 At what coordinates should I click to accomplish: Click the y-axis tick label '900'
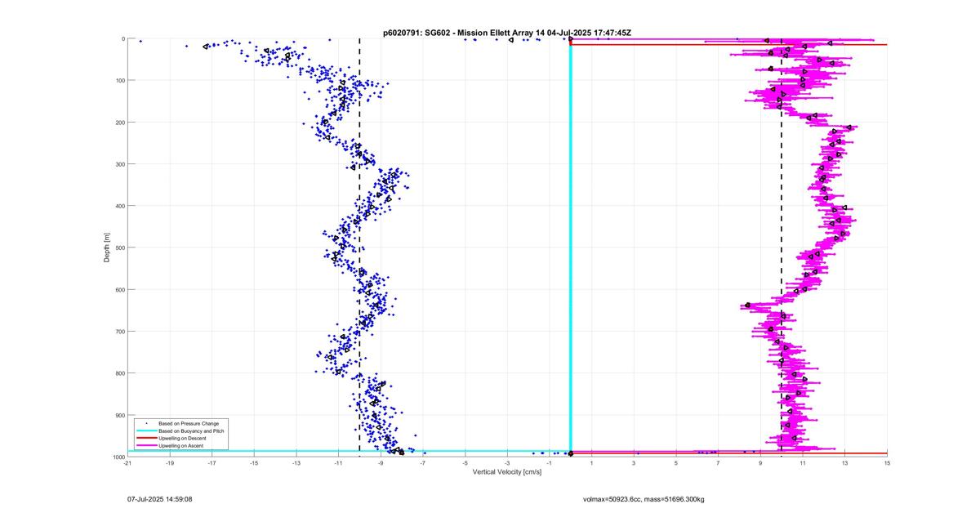(119, 415)
